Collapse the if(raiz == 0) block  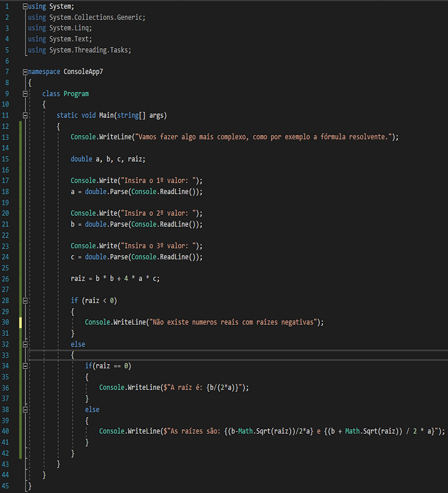pyautogui.click(x=25, y=366)
